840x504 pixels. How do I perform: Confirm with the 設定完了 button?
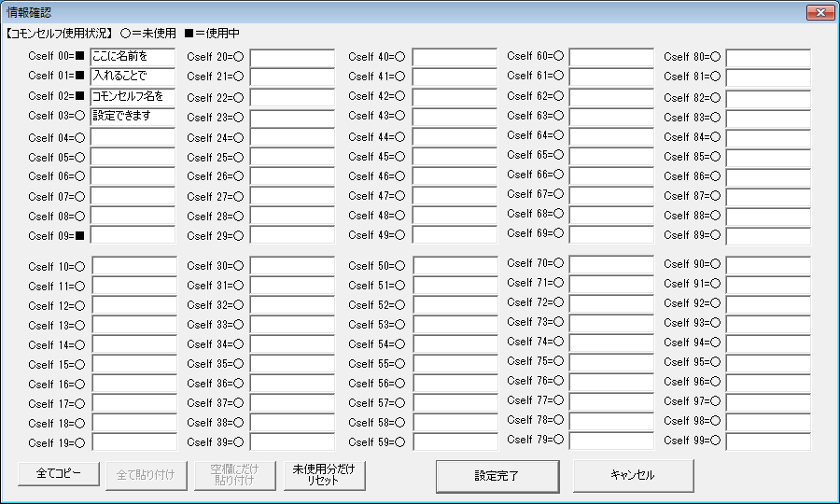(497, 475)
